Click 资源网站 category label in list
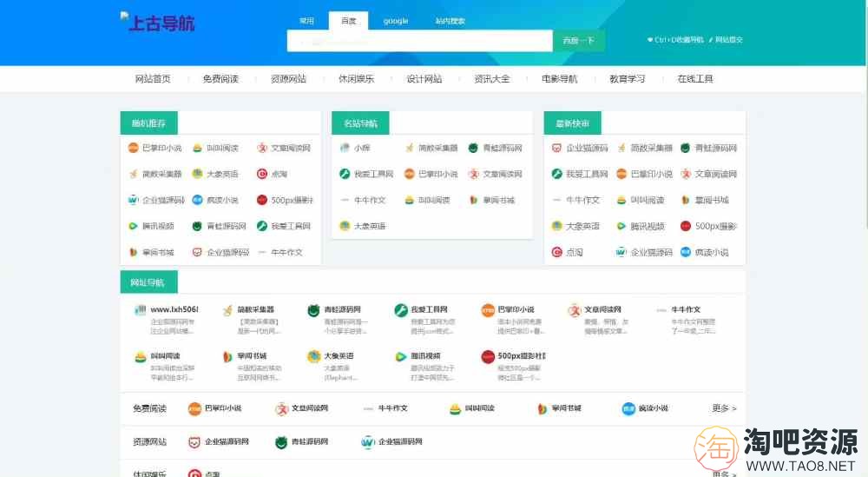The image size is (868, 477). pyautogui.click(x=149, y=441)
